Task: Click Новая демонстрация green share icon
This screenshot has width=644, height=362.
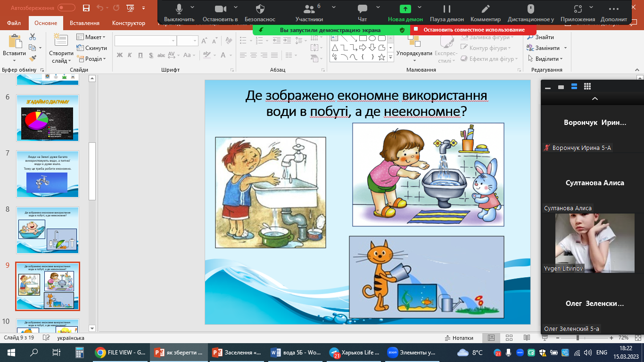Action: [405, 9]
